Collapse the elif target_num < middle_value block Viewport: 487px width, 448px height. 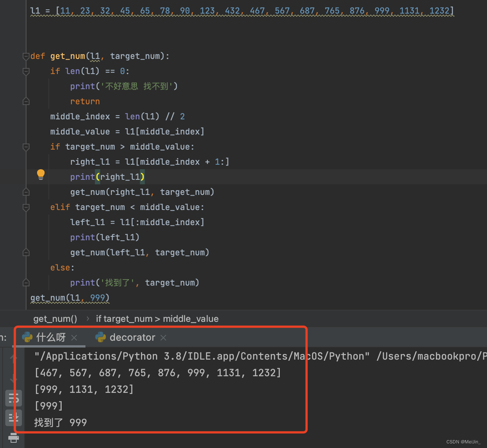26,207
